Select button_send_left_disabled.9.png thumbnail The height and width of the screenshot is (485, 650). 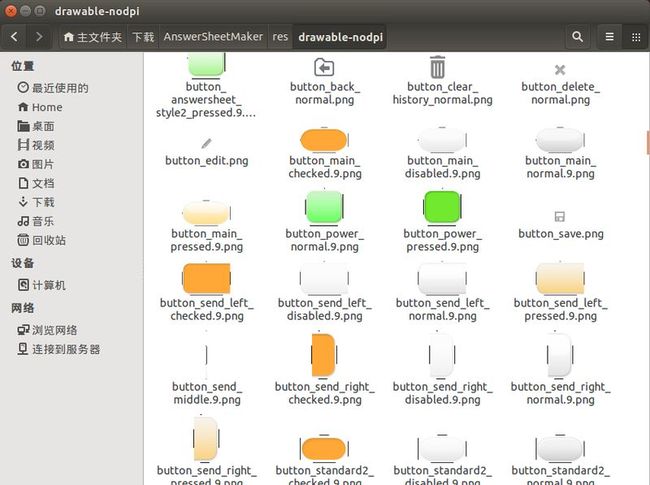point(324,279)
